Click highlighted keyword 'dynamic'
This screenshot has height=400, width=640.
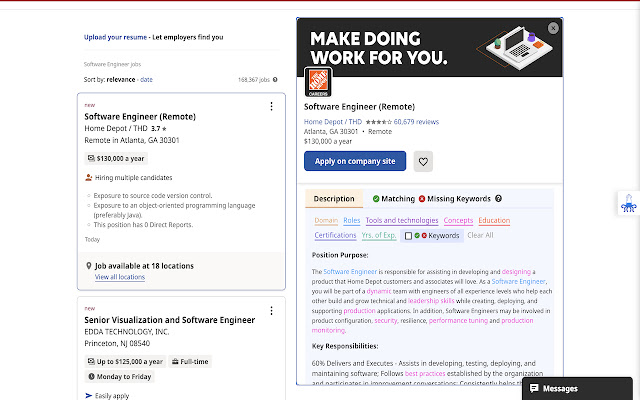click(379, 291)
